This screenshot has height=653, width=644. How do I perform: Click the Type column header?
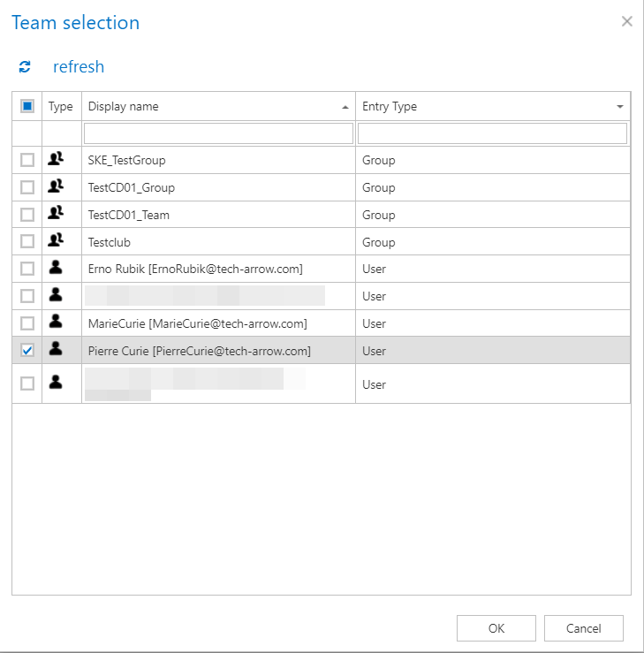click(x=61, y=106)
